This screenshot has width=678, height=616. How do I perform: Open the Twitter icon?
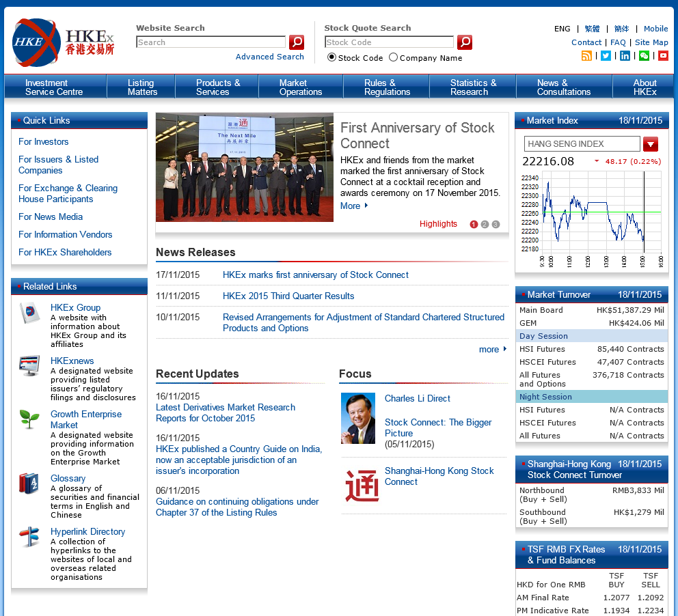(606, 56)
